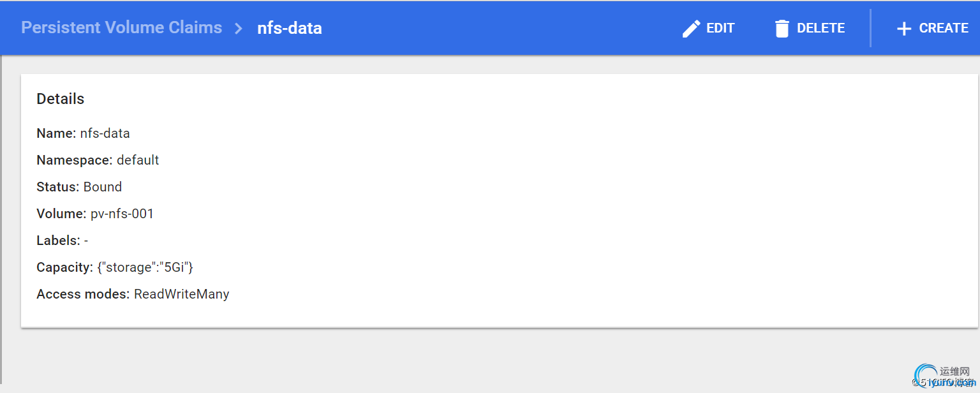Select the Name value nfs-data

click(105, 133)
